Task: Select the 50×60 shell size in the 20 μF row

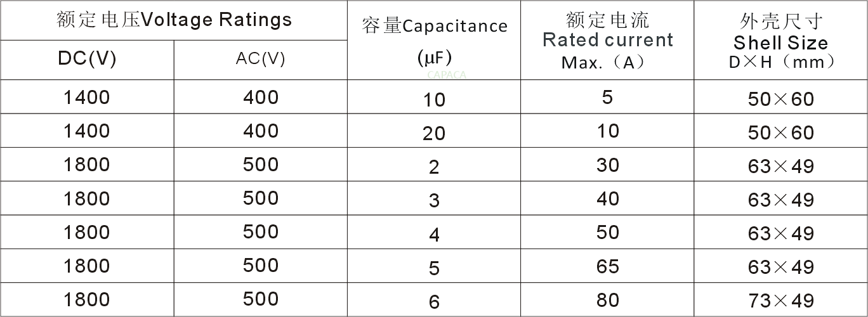Action: pyautogui.click(x=780, y=132)
